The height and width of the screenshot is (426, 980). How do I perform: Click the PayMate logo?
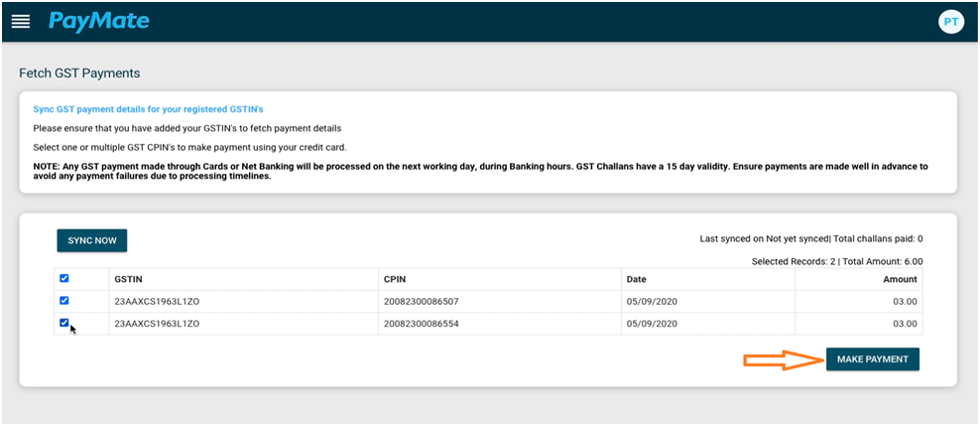(x=99, y=21)
